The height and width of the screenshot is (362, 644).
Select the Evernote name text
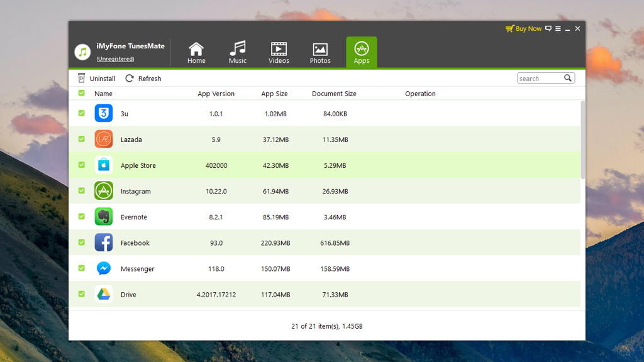point(133,217)
